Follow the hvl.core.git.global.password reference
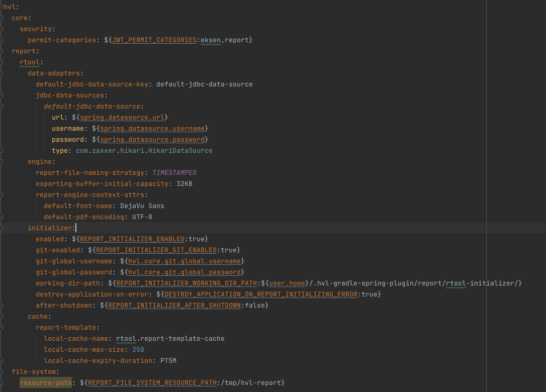The width and height of the screenshot is (546, 392). point(185,272)
